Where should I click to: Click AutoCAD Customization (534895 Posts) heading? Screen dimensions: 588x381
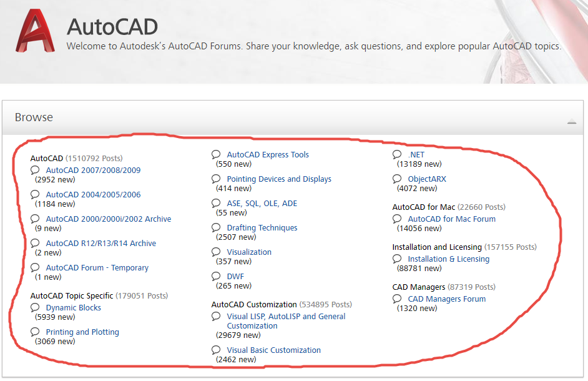coord(282,304)
